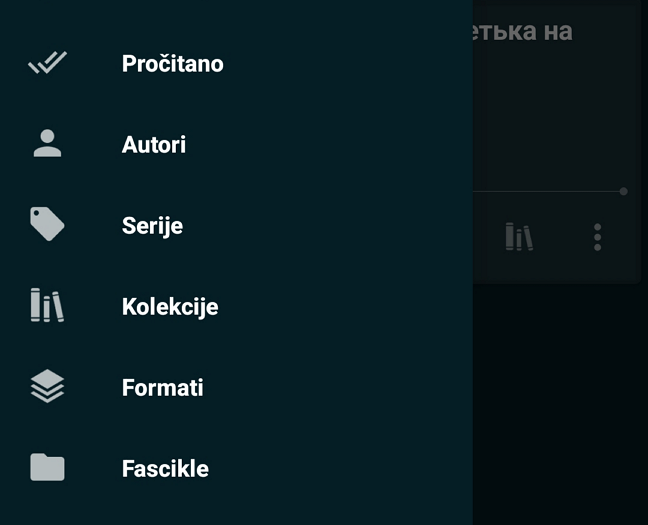Image resolution: width=648 pixels, height=525 pixels.
Task: Show the Kolekcije list
Action: pyautogui.click(x=170, y=307)
